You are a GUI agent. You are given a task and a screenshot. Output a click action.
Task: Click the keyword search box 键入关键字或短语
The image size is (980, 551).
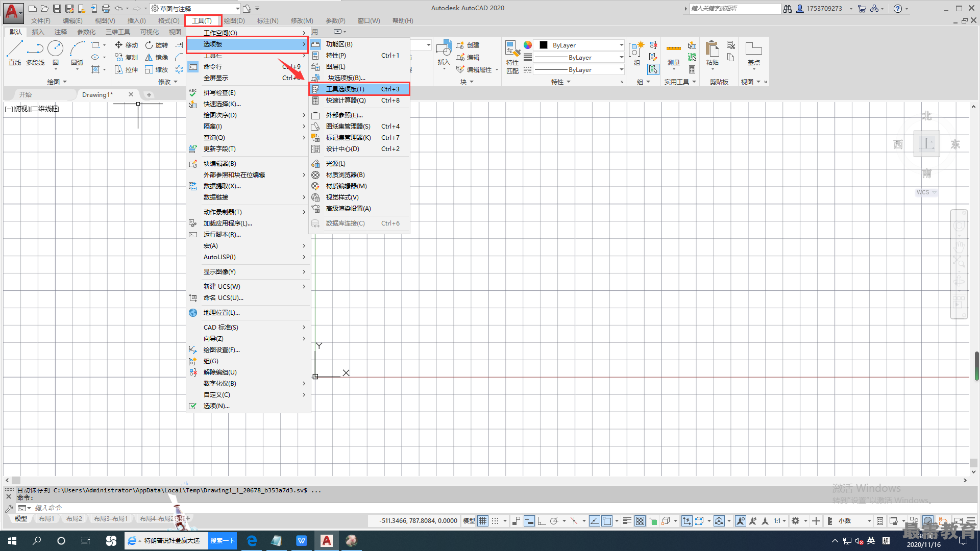pyautogui.click(x=735, y=8)
